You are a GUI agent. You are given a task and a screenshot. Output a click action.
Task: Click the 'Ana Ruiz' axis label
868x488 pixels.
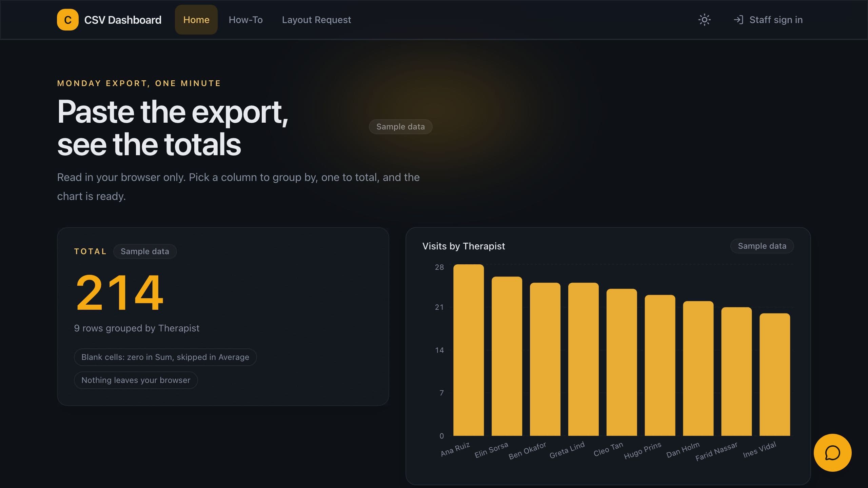455,449
